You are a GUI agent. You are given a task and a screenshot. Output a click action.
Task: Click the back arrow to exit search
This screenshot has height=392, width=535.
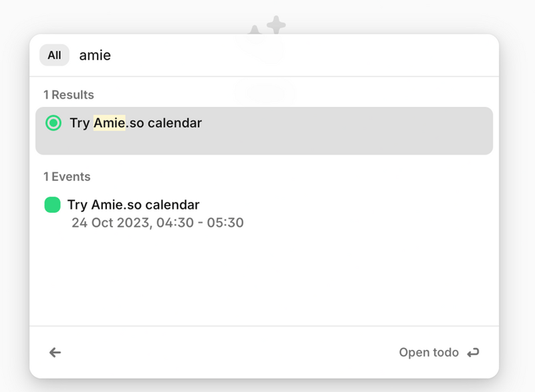point(55,353)
